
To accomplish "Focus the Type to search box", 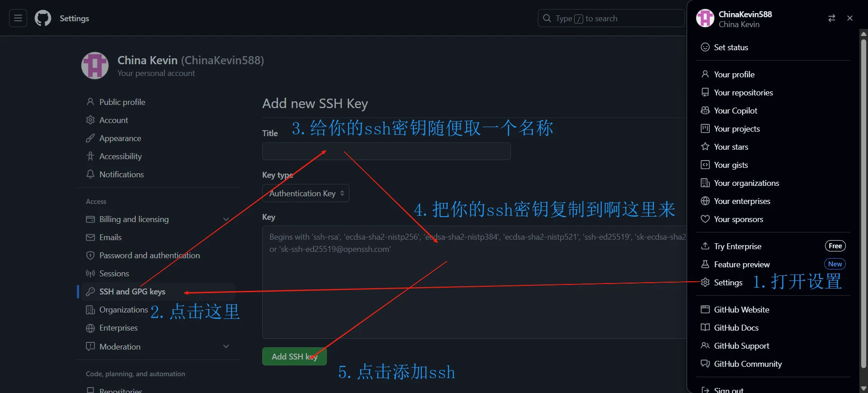I will point(610,19).
